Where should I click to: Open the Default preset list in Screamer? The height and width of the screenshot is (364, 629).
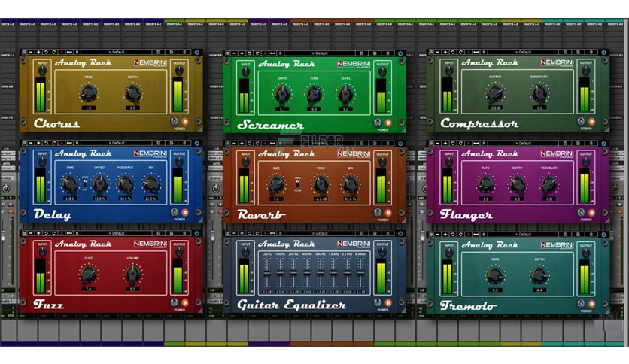[320, 53]
